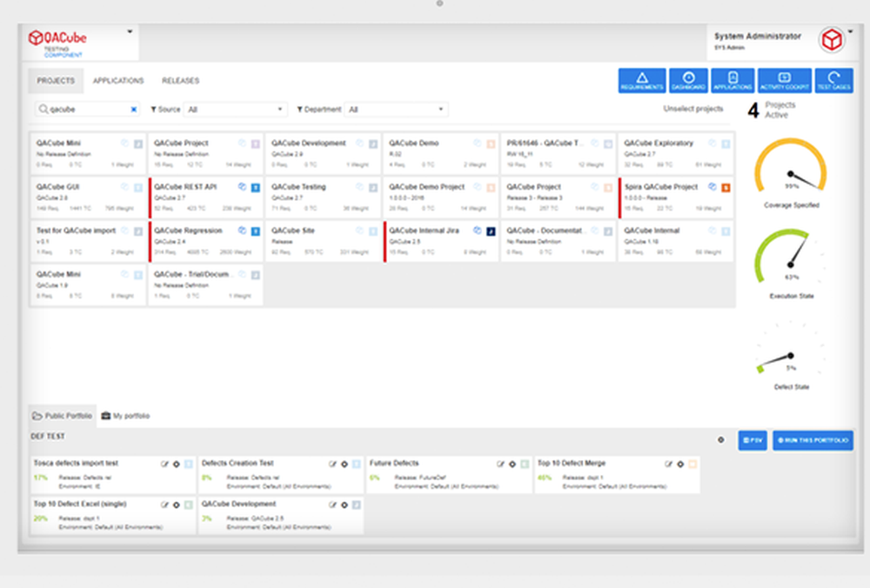
Task: Select the PR/61646 - QACube T... card
Action: click(559, 154)
